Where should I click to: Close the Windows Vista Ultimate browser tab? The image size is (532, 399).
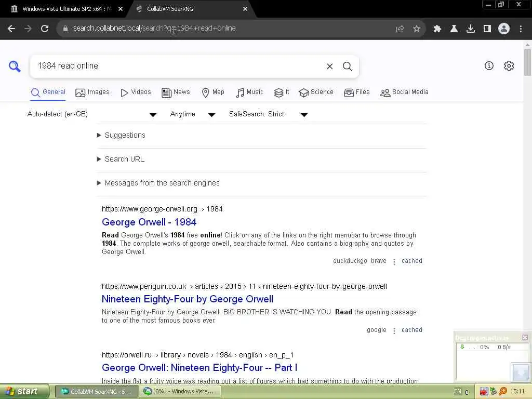pos(121,9)
